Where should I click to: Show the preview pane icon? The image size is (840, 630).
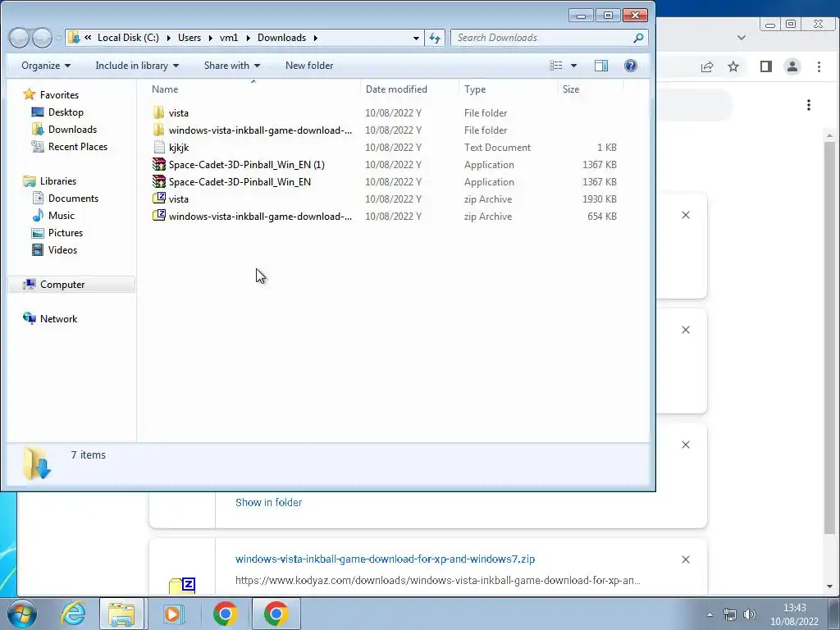[601, 66]
